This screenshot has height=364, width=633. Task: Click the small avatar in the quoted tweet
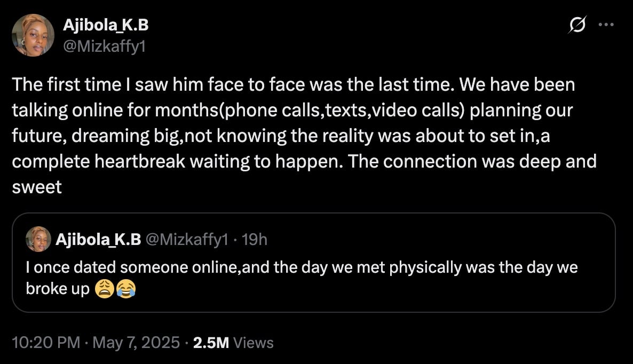tap(38, 239)
